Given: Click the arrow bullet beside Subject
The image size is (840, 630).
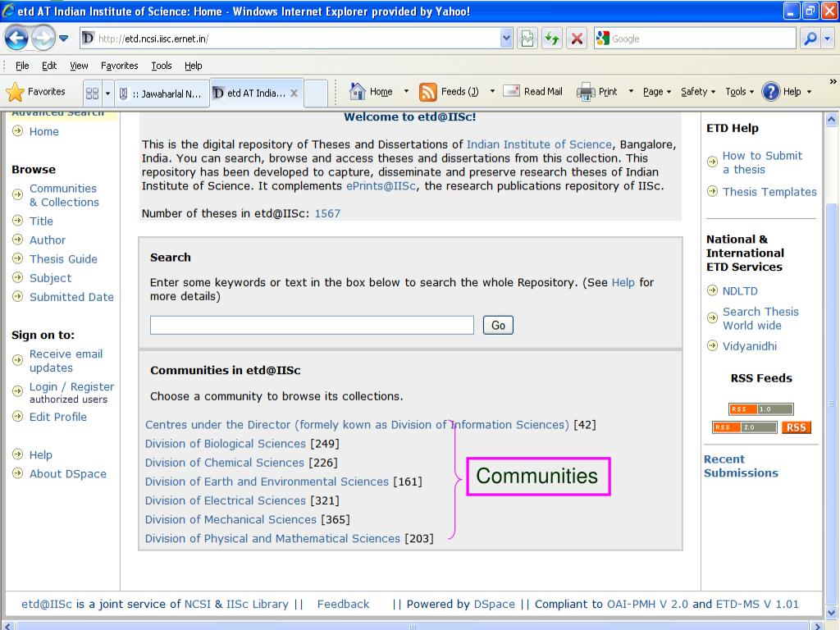Looking at the screenshot, I should pyautogui.click(x=18, y=277).
